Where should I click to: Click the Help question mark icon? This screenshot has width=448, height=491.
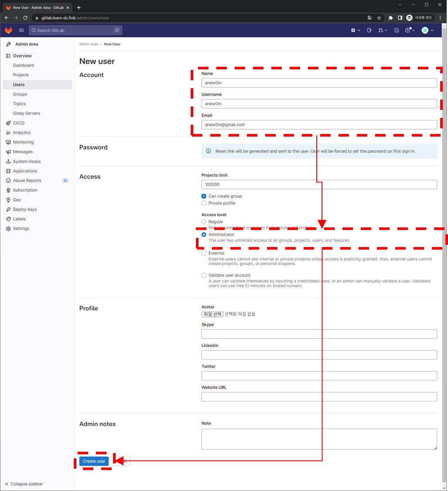click(408, 30)
